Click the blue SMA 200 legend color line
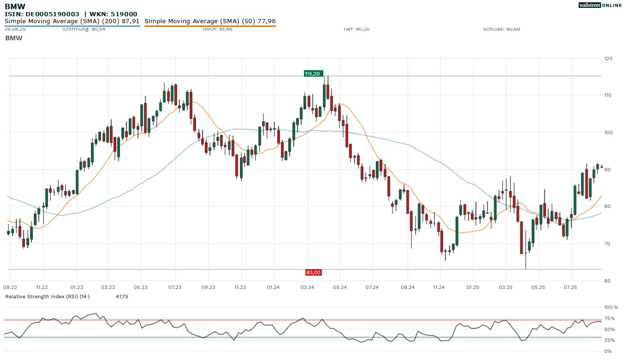The width and height of the screenshot is (625, 364). [72, 26]
